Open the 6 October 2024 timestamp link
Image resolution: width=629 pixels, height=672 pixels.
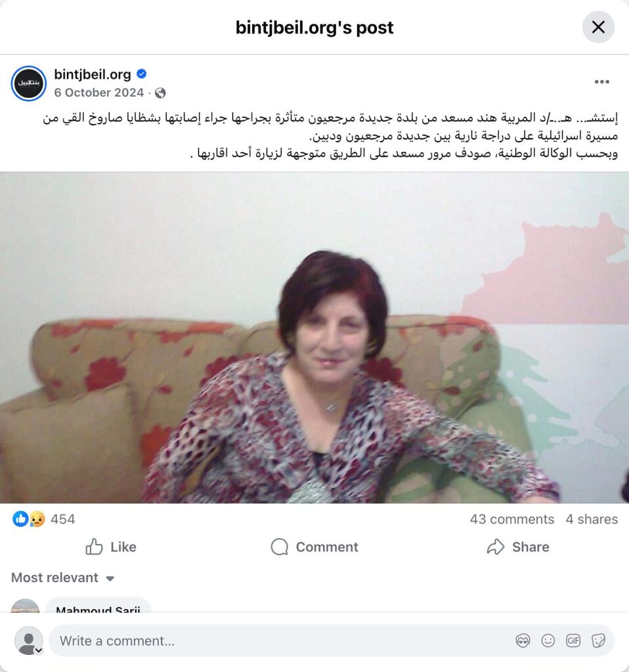pos(98,93)
